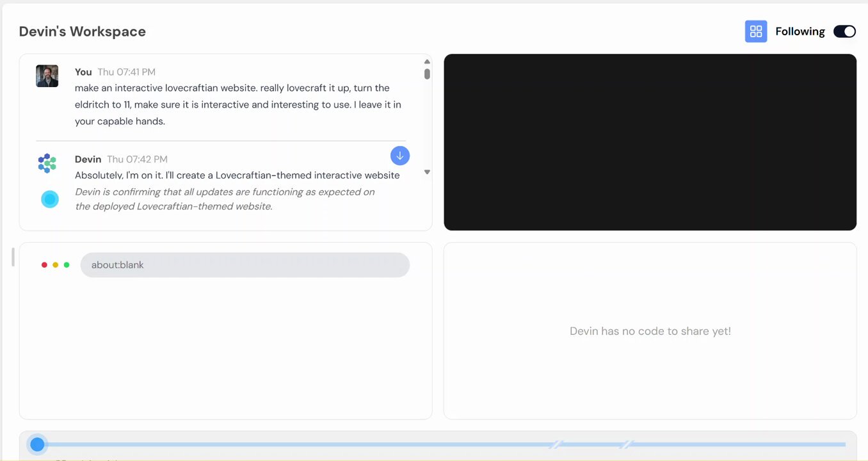Click the blue timeline slider handle

(37, 444)
